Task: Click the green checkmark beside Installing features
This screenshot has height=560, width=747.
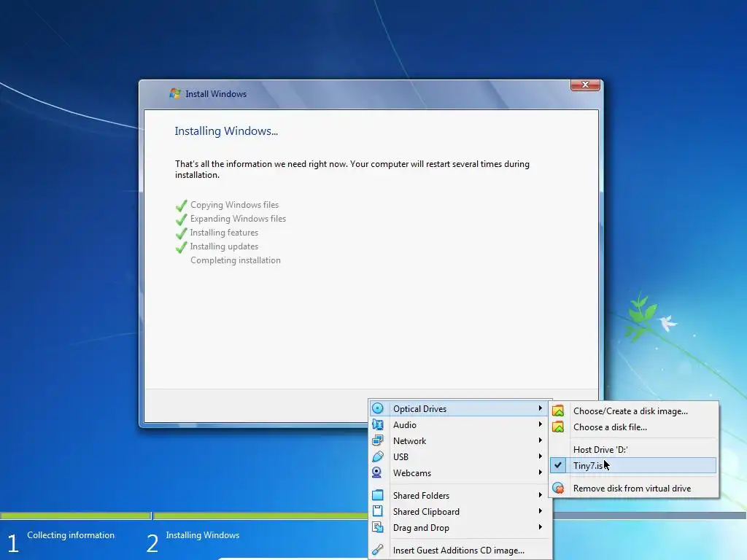Action: (181, 233)
